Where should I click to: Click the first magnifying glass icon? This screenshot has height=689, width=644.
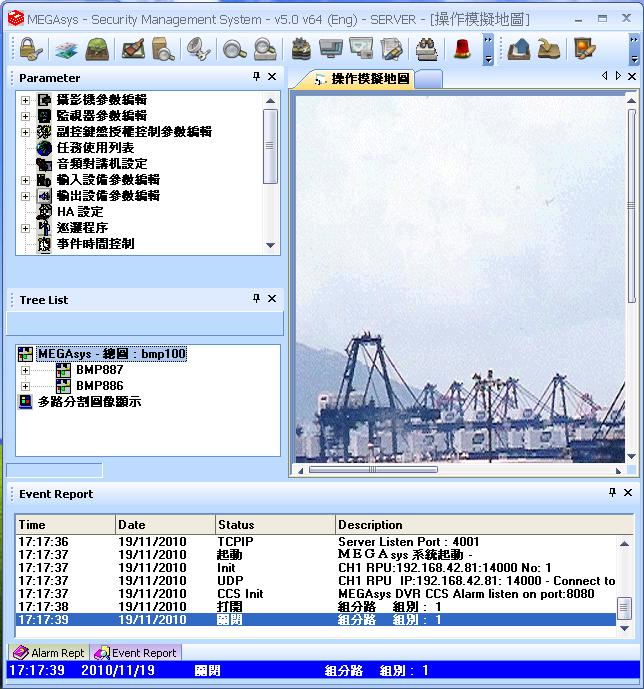(x=234, y=48)
